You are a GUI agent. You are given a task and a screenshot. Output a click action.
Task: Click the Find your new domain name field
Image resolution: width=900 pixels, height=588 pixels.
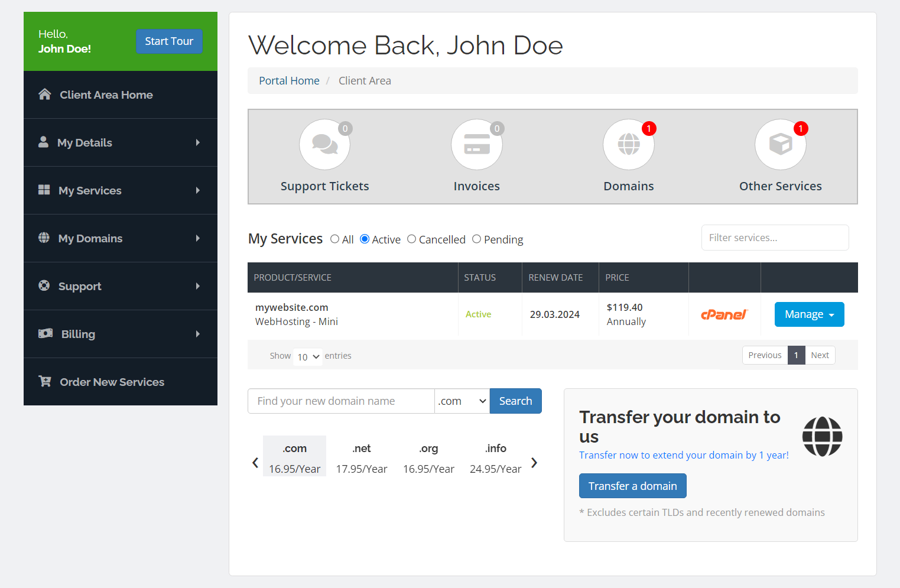click(341, 401)
